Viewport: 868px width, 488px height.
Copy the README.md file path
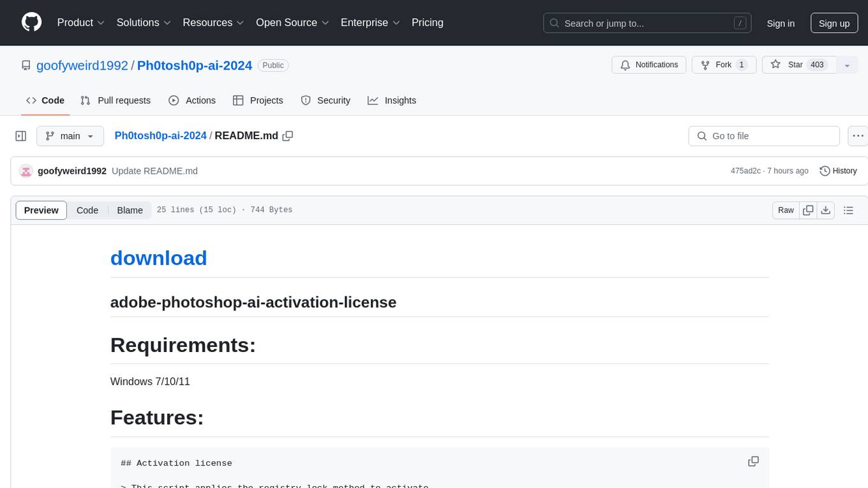click(x=288, y=135)
